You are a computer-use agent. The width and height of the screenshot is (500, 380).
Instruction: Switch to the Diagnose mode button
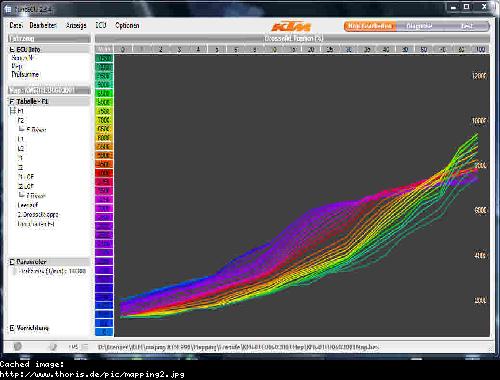tap(419, 26)
